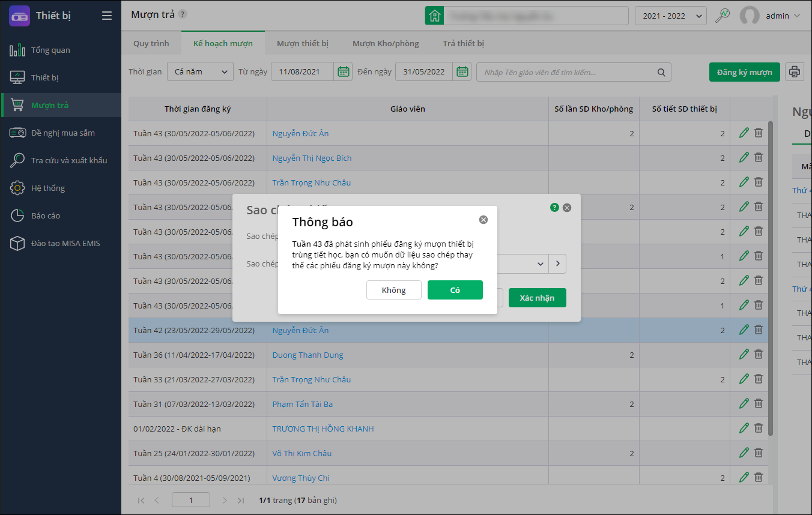Delete the Tuần 36 Duong Thanh Dung row
Viewport: 812px width, 515px height.
(x=759, y=355)
